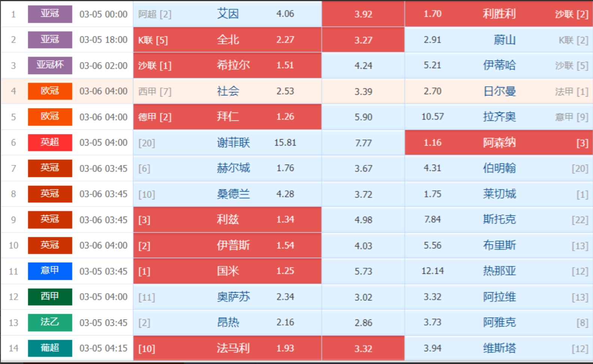Viewport: 593px width, 364px height.
Task: Select home team 社会
Action: 228,91
